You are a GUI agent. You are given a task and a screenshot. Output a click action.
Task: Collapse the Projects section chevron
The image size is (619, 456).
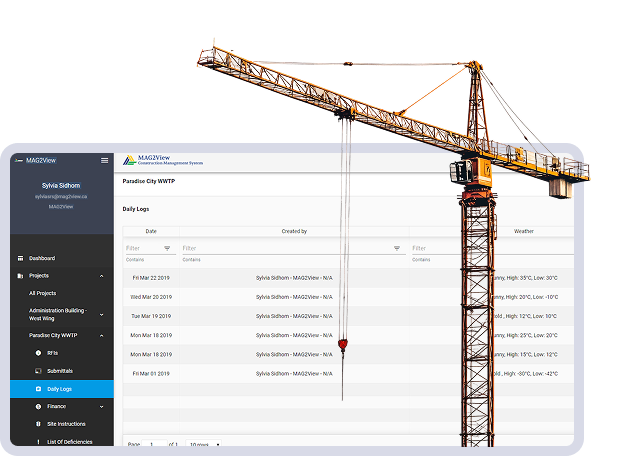[101, 275]
